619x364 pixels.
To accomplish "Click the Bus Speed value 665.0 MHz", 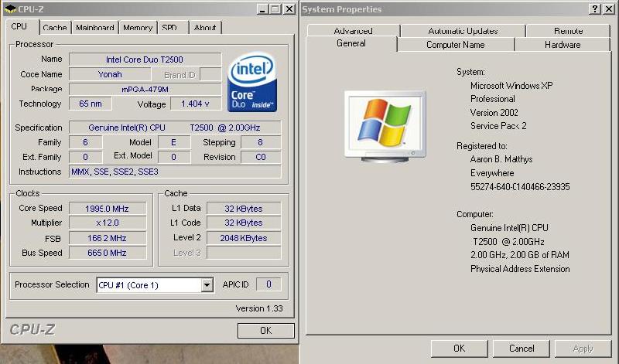I will point(107,253).
